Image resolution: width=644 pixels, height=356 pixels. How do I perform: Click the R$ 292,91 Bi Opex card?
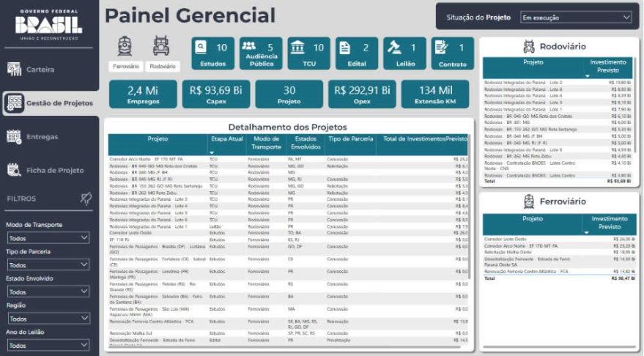click(362, 94)
